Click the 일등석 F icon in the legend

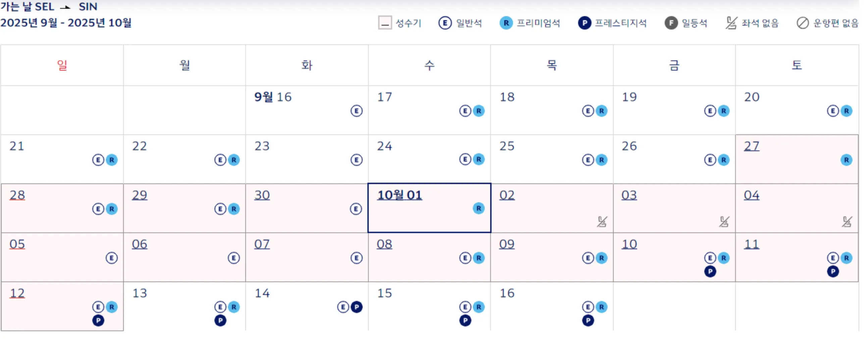[x=671, y=23]
